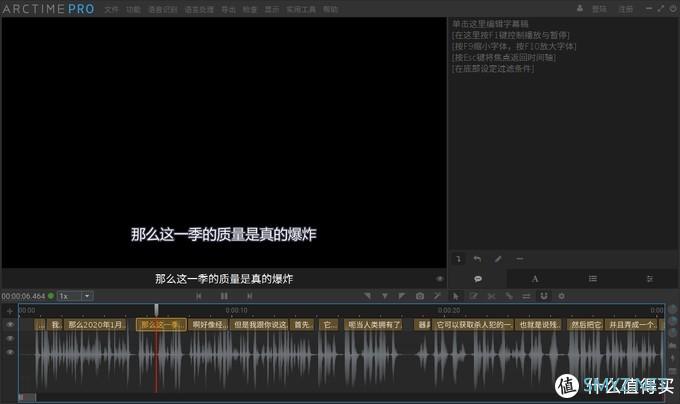
Task: Select the arrow pointer tool
Action: (455, 296)
